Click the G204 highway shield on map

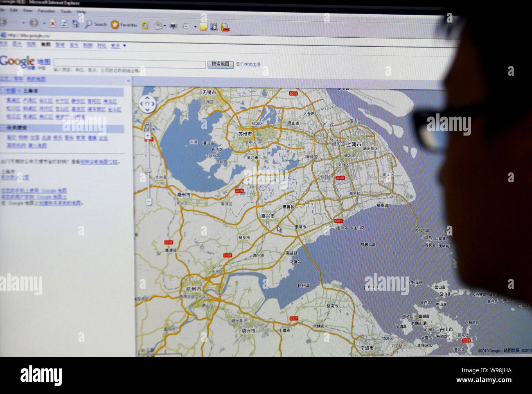point(293,93)
